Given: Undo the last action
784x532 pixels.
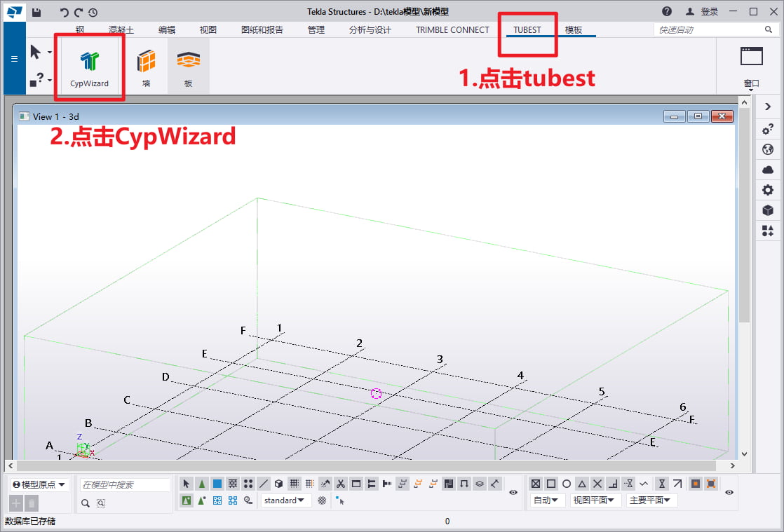Looking at the screenshot, I should pos(64,12).
